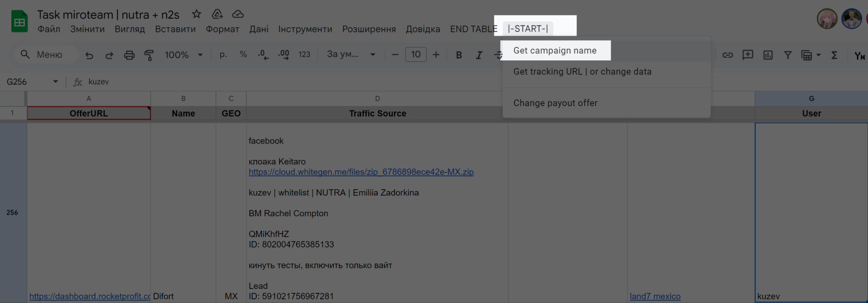
Task: Print the spreadsheet
Action: click(129, 55)
